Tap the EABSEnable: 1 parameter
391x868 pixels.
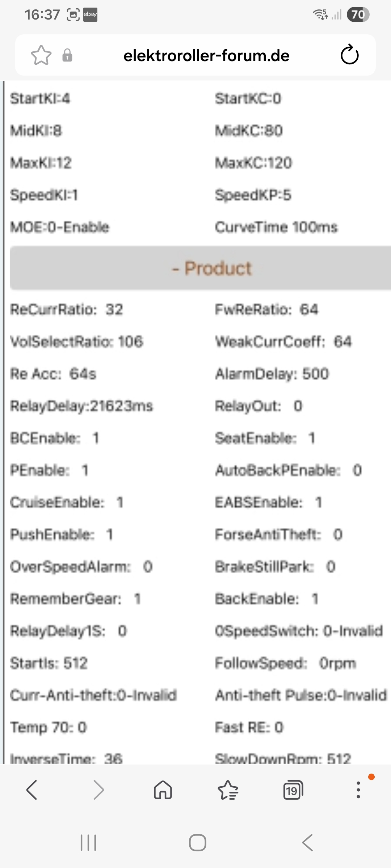[x=268, y=502]
